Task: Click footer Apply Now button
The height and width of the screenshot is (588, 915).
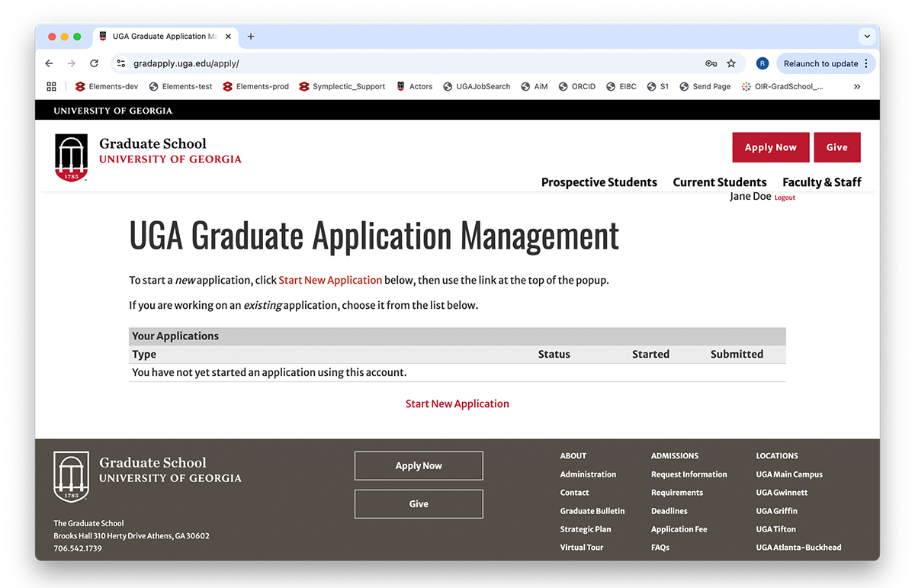Action: point(419,466)
